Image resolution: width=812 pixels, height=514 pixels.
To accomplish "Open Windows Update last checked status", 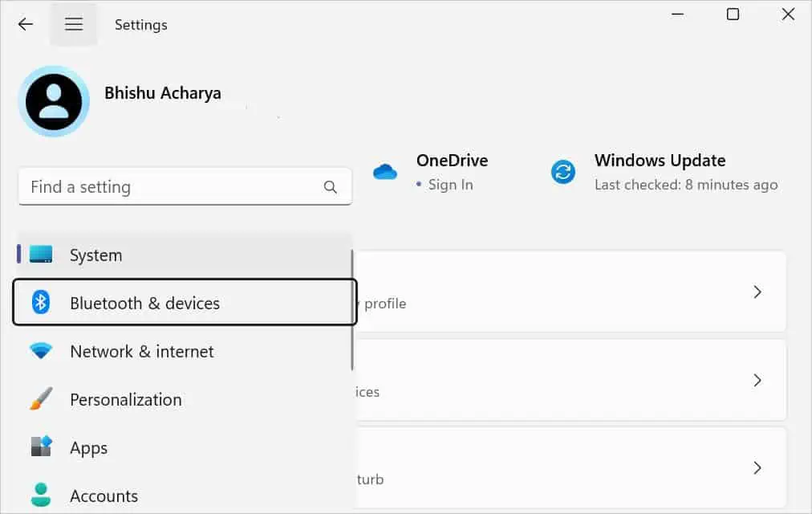I will 685,185.
